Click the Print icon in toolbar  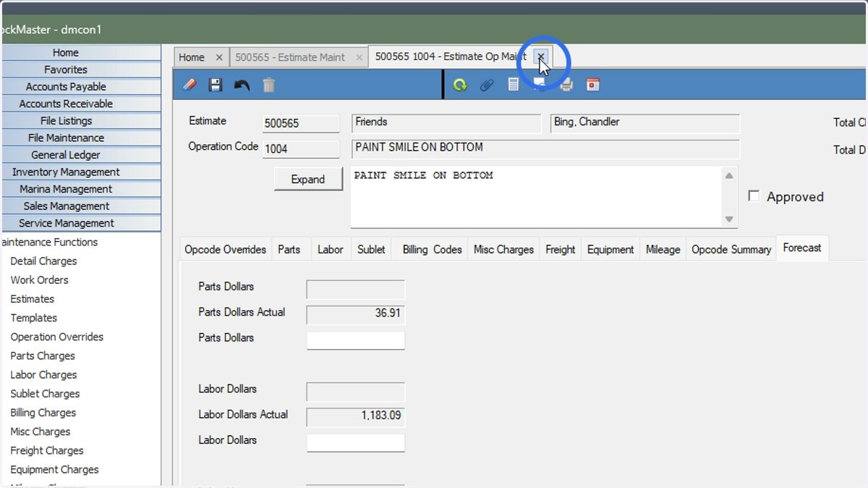click(566, 85)
